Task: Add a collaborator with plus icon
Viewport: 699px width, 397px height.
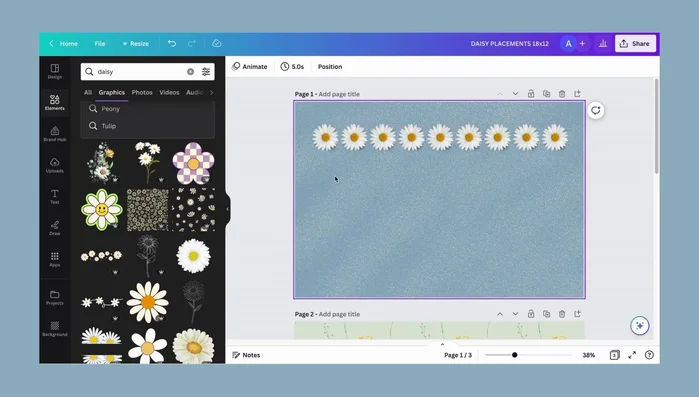Action: [x=582, y=44]
